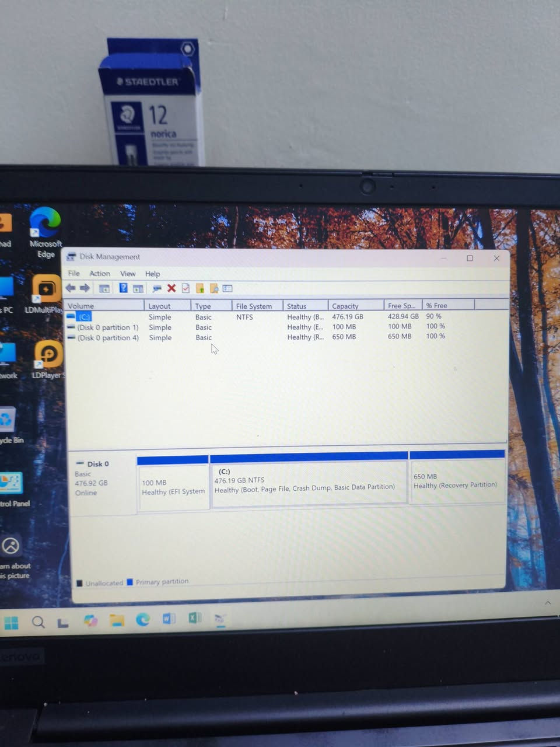Open the LDMultiPlayer desktop shortcut

45,294
